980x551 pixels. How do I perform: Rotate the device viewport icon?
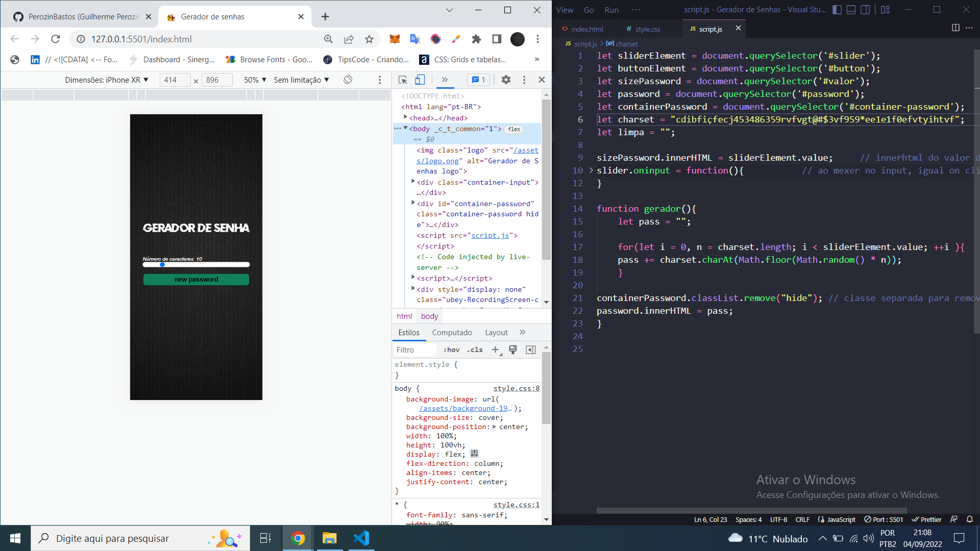click(348, 80)
